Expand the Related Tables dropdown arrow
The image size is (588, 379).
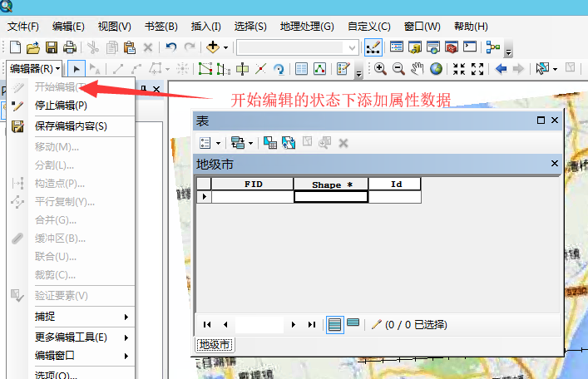pos(250,143)
